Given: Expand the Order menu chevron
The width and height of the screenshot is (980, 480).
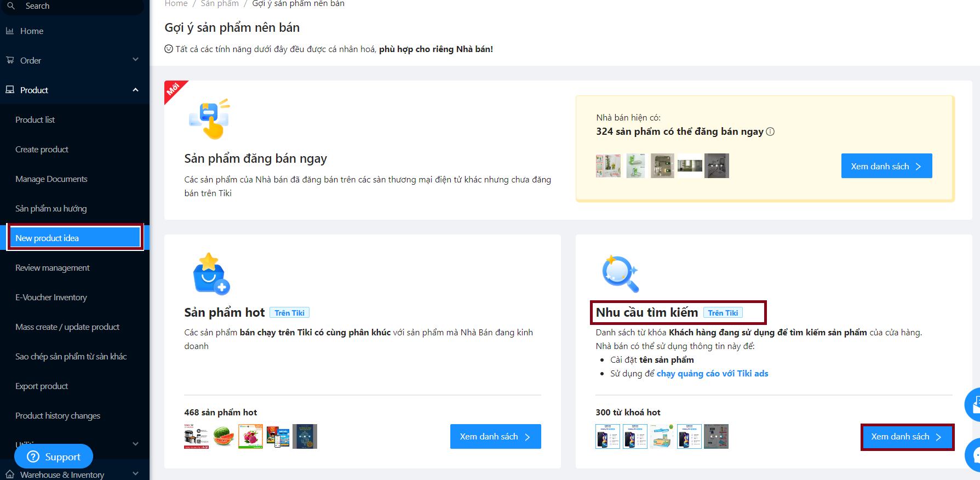Looking at the screenshot, I should tap(135, 60).
